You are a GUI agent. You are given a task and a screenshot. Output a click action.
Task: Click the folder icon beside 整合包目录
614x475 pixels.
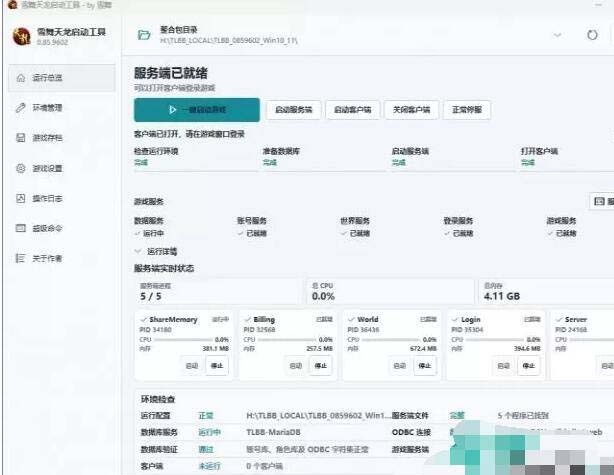(x=144, y=35)
